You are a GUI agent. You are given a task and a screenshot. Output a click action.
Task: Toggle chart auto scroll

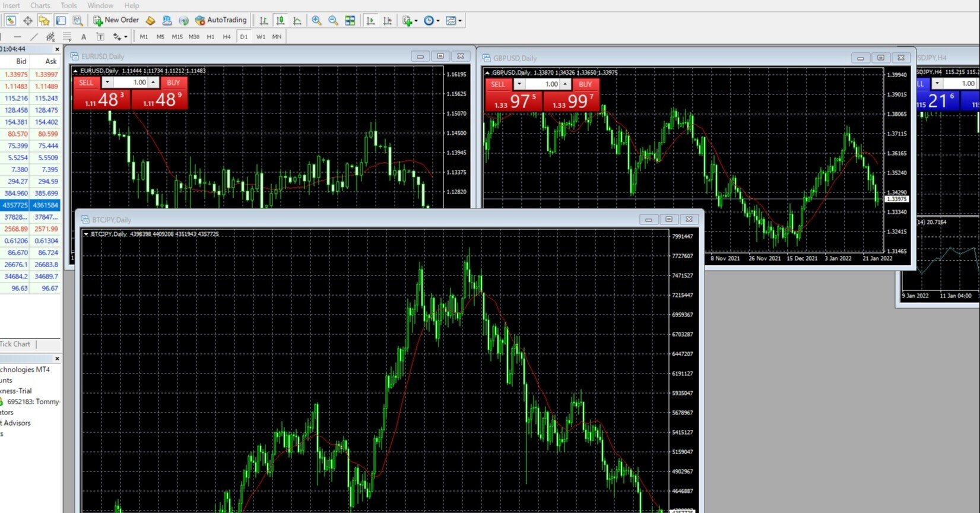tap(371, 21)
